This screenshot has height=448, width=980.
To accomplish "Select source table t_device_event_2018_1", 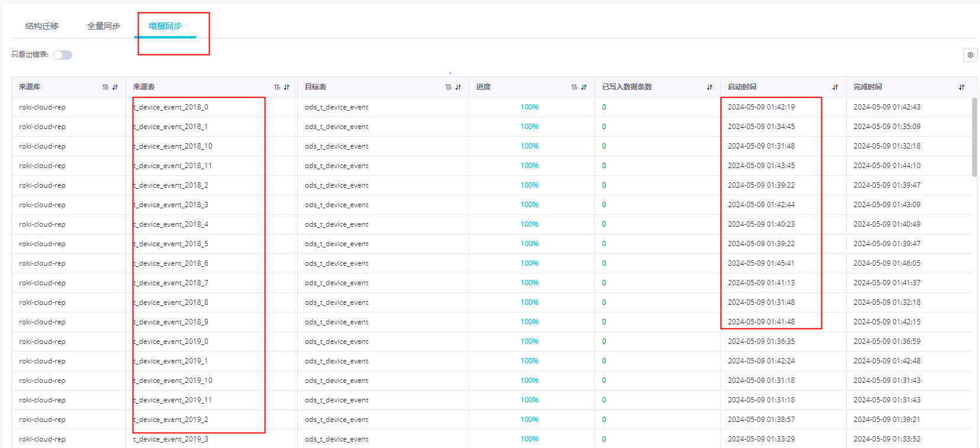I will 171,127.
